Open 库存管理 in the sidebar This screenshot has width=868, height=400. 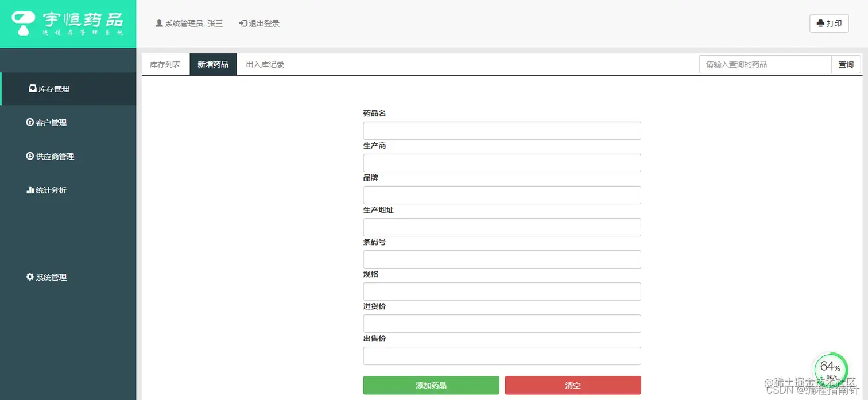point(68,89)
